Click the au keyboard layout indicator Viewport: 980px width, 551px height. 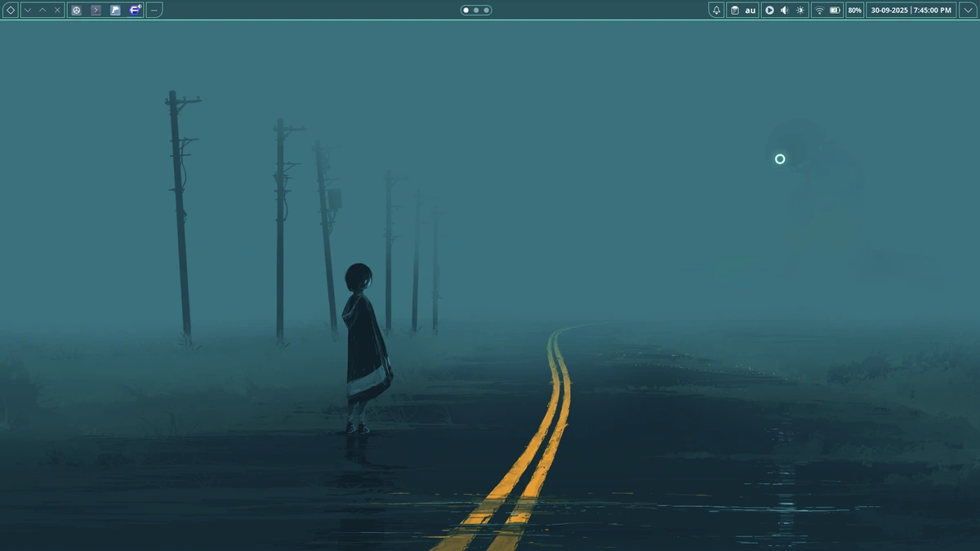pos(750,10)
